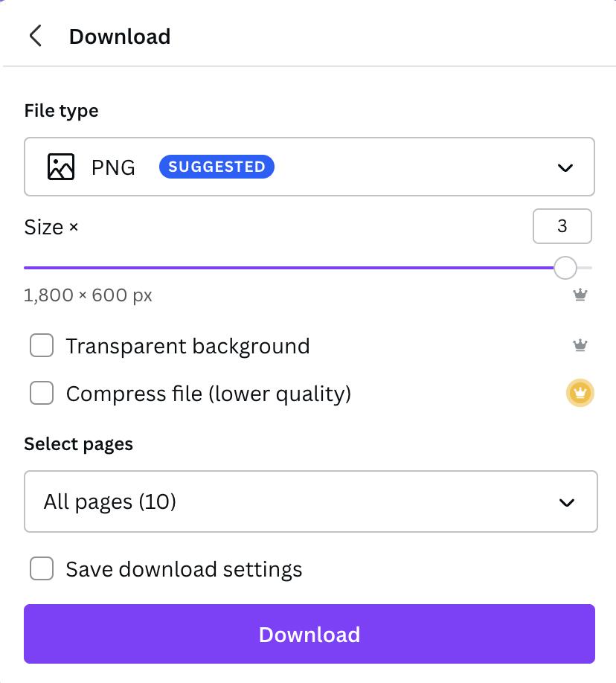The image size is (616, 683).
Task: Click the crown icon beside pixel dimensions
Action: pos(580,295)
